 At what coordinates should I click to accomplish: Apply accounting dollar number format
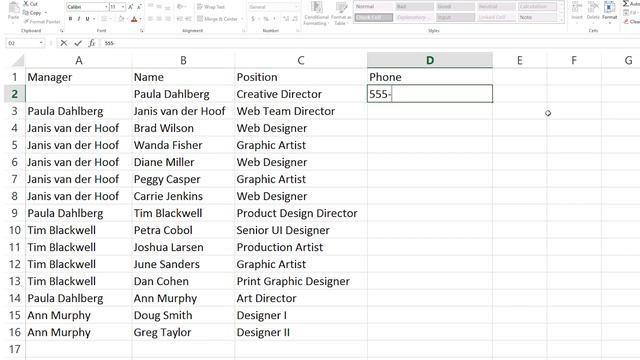[253, 19]
